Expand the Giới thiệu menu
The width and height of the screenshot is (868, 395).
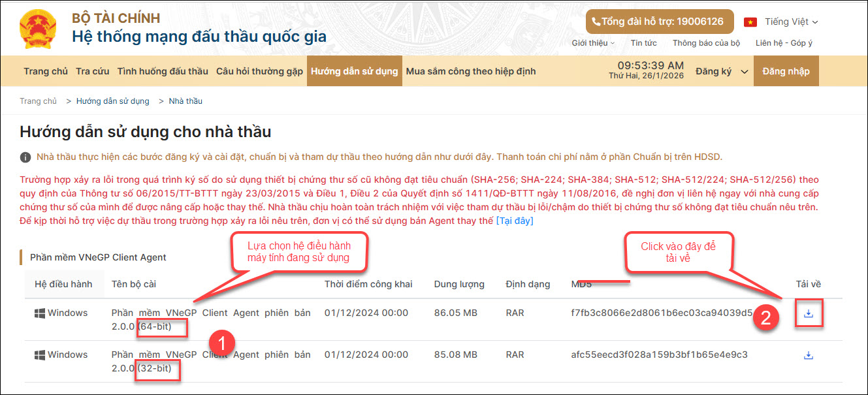(x=593, y=43)
